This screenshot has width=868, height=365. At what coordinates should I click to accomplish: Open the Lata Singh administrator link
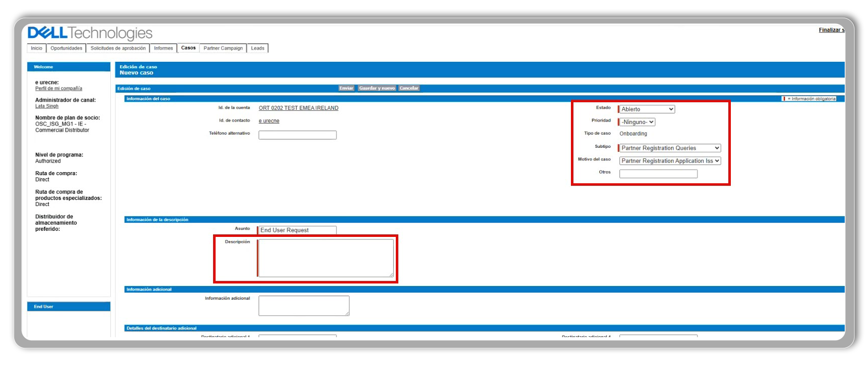47,106
